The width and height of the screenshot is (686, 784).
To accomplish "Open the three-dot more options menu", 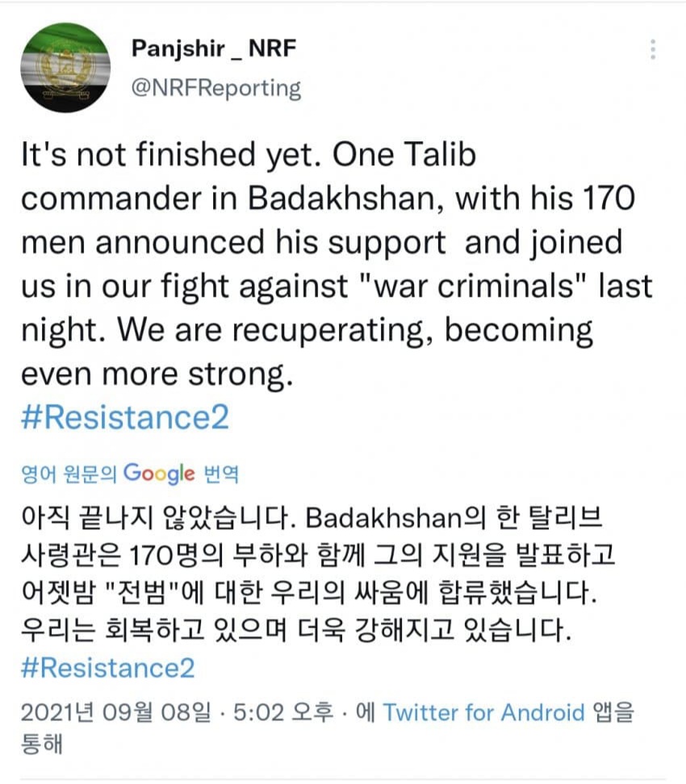I will 653,49.
